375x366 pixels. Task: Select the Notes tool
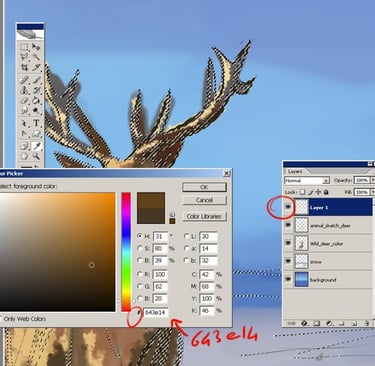tap(24, 146)
